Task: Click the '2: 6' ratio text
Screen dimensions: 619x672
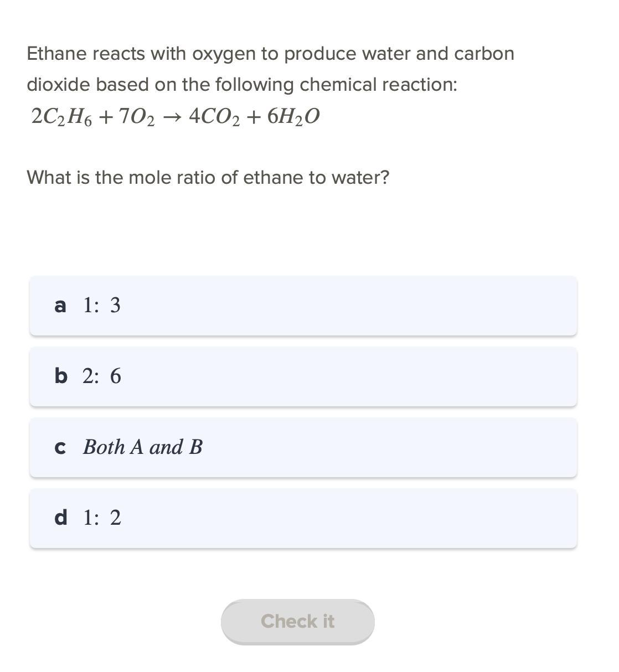Action: [102, 376]
